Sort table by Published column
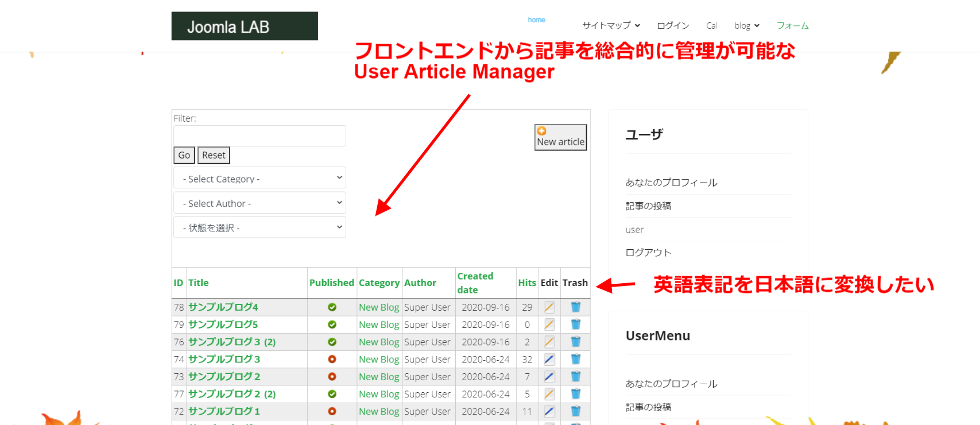The image size is (980, 425). pyautogui.click(x=332, y=283)
